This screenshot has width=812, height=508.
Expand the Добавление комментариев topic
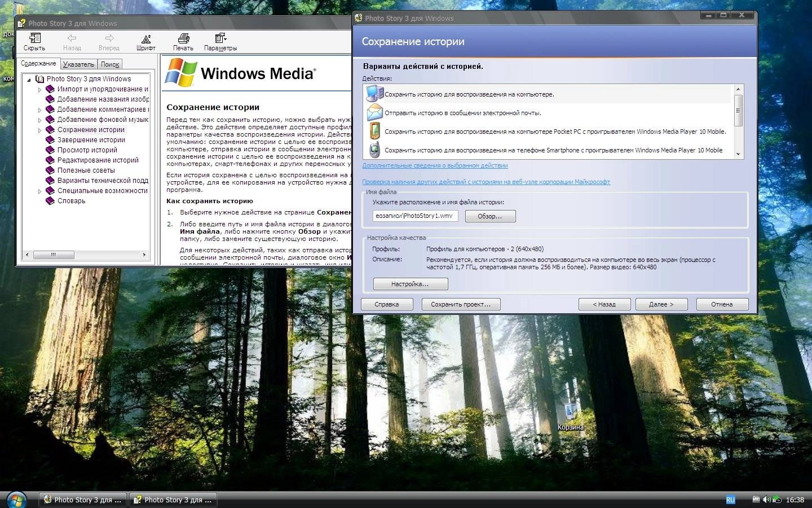coord(39,110)
